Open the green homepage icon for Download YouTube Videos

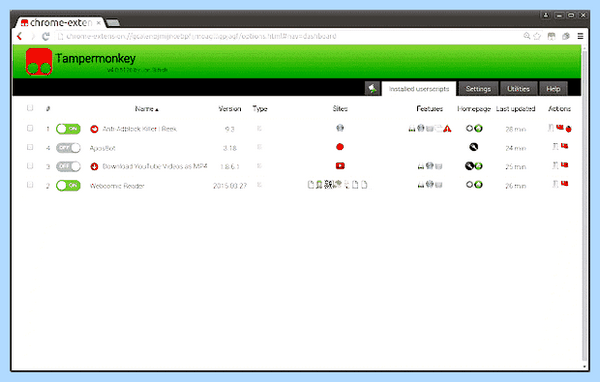(x=478, y=166)
